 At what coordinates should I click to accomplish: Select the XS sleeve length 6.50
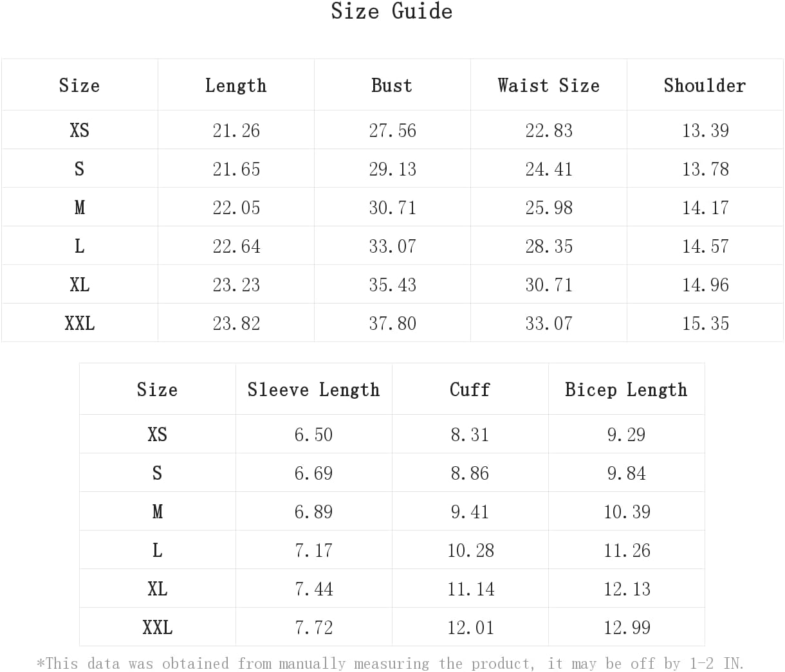(x=313, y=434)
